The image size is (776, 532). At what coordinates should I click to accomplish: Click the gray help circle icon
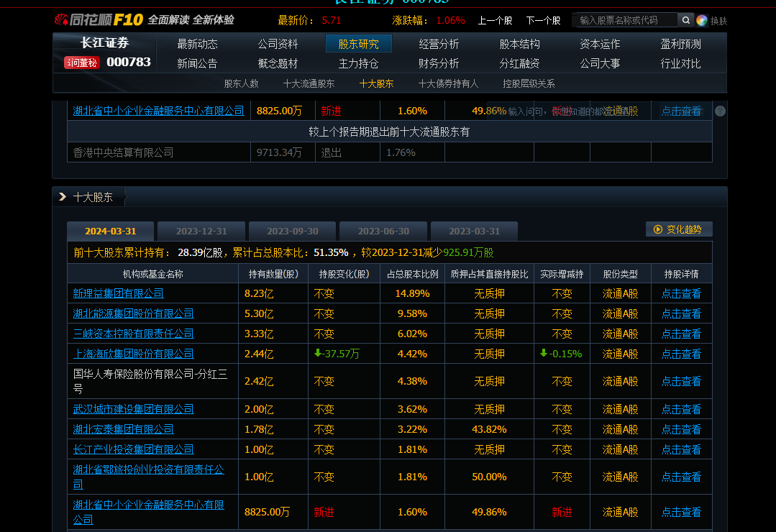(x=720, y=111)
